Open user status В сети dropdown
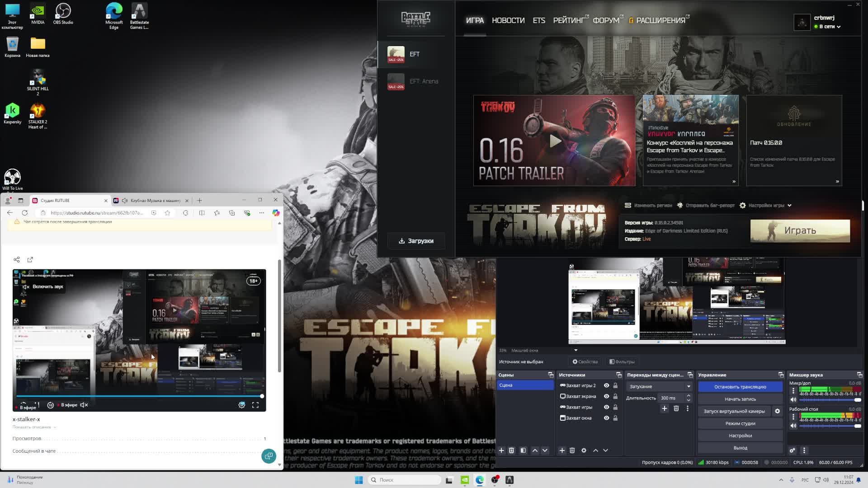Image resolution: width=868 pixels, height=488 pixels. click(x=827, y=27)
